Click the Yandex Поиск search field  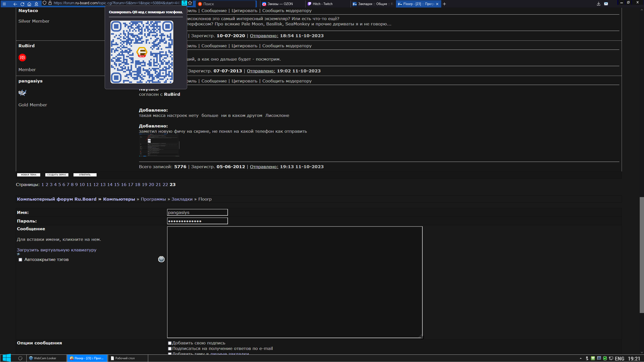click(x=226, y=4)
